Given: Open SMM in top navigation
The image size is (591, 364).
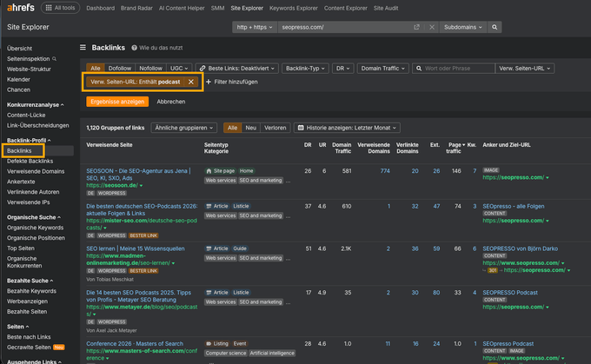Looking at the screenshot, I should point(217,8).
